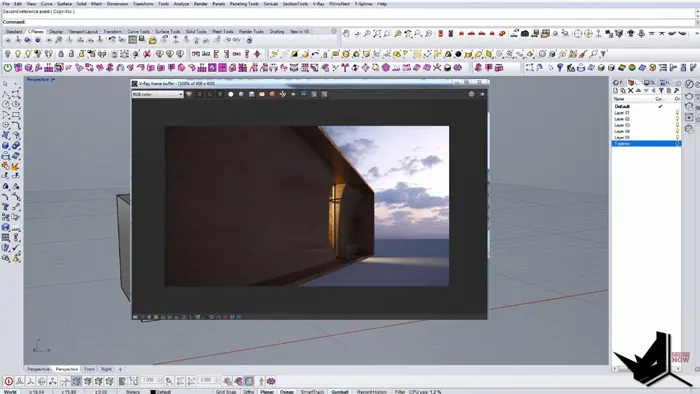Toggle SmartTrack in status bar
The height and width of the screenshot is (394, 700).
pos(312,392)
